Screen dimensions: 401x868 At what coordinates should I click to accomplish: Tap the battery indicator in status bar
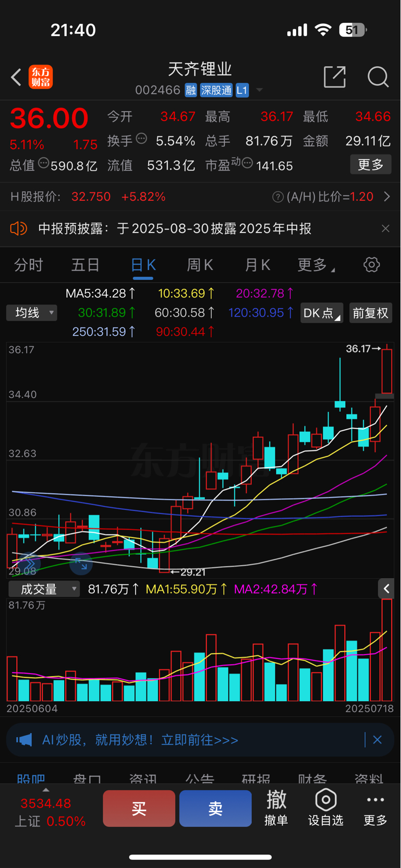pyautogui.click(x=353, y=30)
